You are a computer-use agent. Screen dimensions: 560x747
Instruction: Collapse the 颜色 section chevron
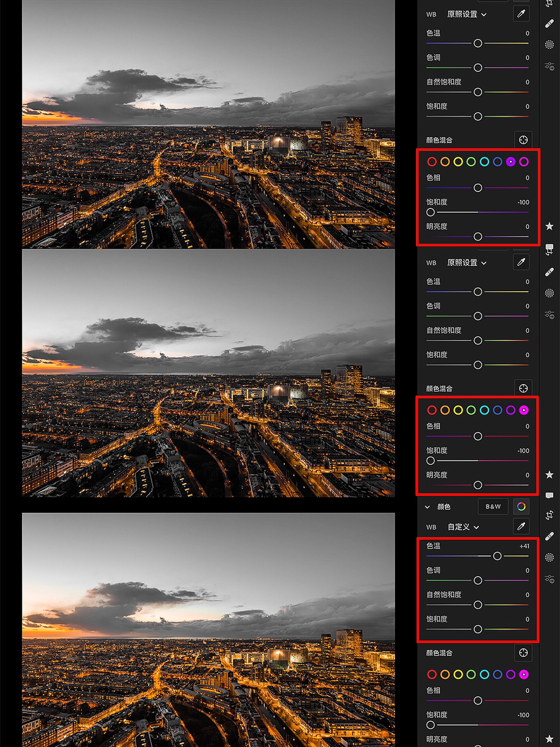(x=427, y=507)
